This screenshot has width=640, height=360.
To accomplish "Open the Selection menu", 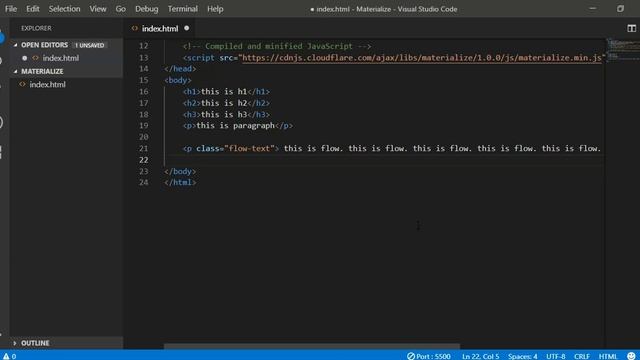I will point(64,9).
